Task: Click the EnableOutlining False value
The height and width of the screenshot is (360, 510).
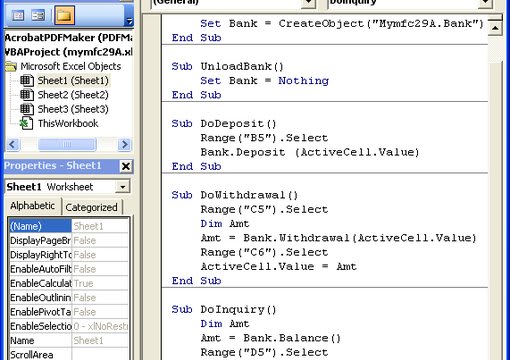Action: 100,298
